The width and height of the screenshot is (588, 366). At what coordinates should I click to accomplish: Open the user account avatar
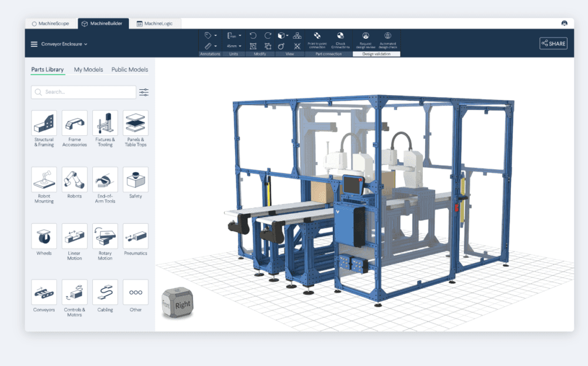[564, 23]
